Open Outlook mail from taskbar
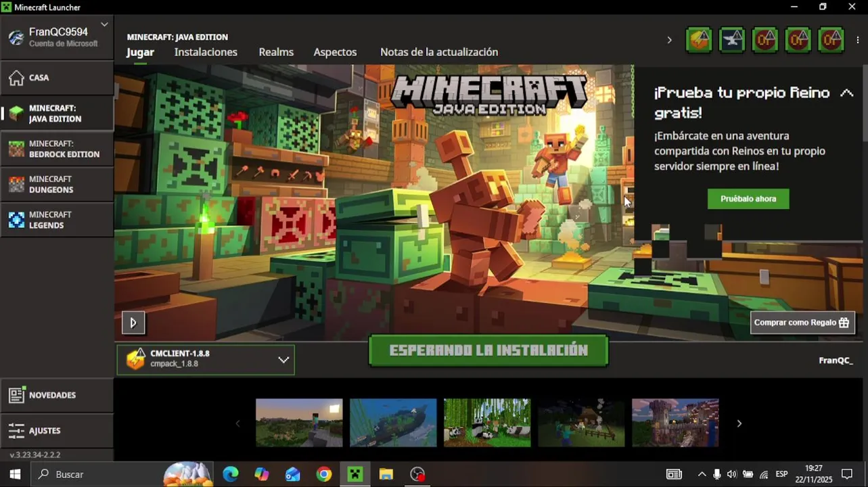 pos(293,474)
